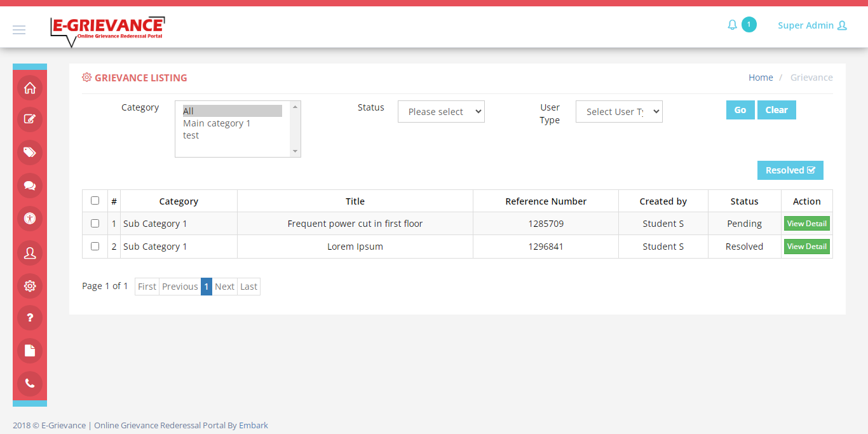Screen dimensions: 868x434
Task: Click the edit pencil sidebar icon
Action: (30, 119)
